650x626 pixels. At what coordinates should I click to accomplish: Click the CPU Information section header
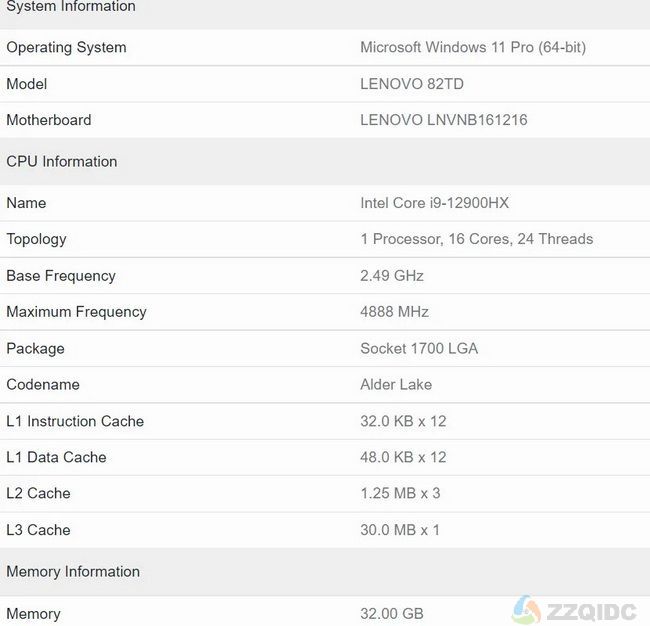pos(62,161)
